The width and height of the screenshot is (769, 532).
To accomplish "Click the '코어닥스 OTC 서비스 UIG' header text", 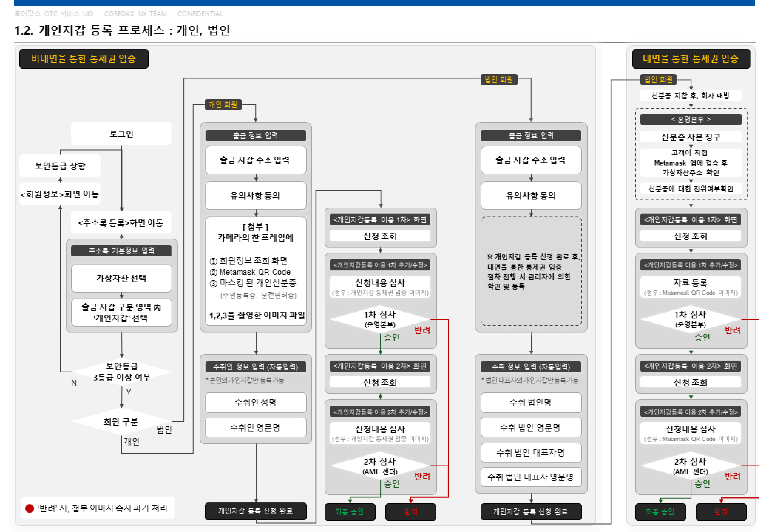I will [54, 14].
